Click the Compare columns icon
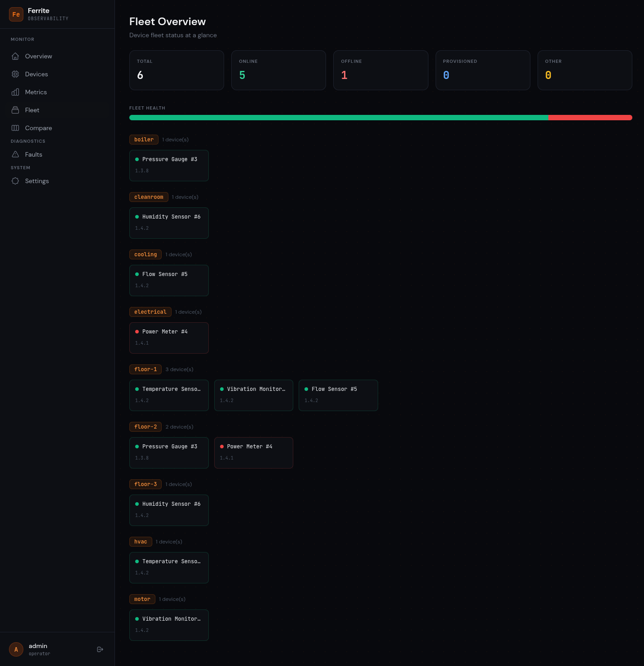 pyautogui.click(x=15, y=128)
